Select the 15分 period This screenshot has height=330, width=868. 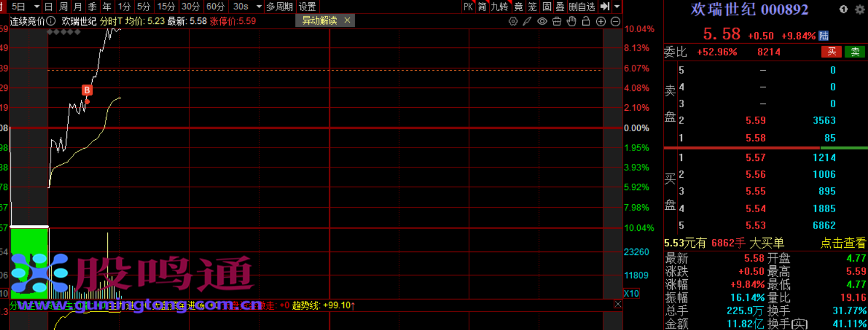tap(166, 6)
